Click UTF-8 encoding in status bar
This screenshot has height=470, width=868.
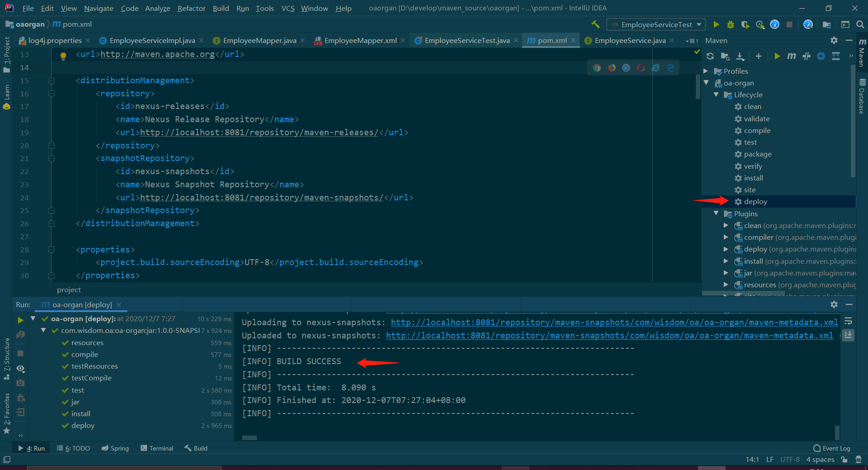click(790, 460)
